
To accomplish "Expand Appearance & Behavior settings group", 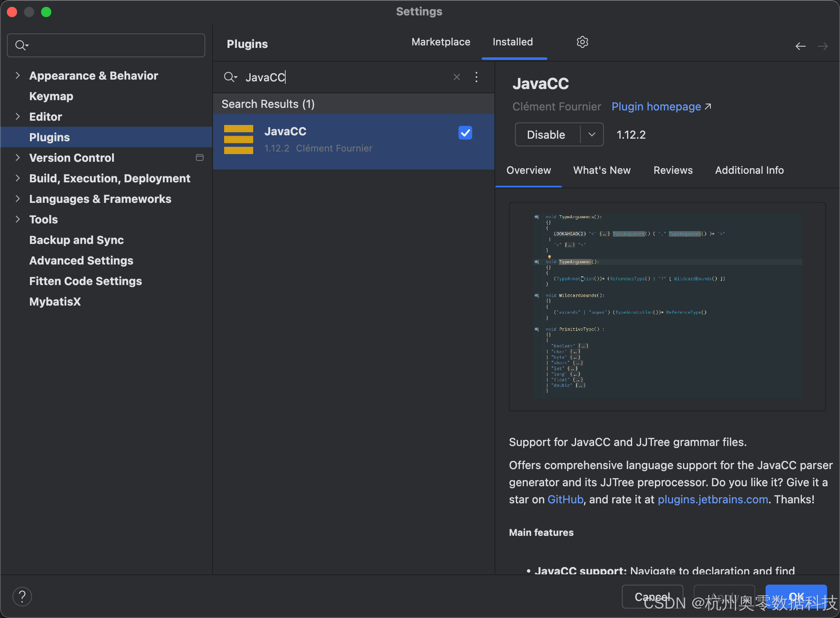I will pyautogui.click(x=18, y=76).
